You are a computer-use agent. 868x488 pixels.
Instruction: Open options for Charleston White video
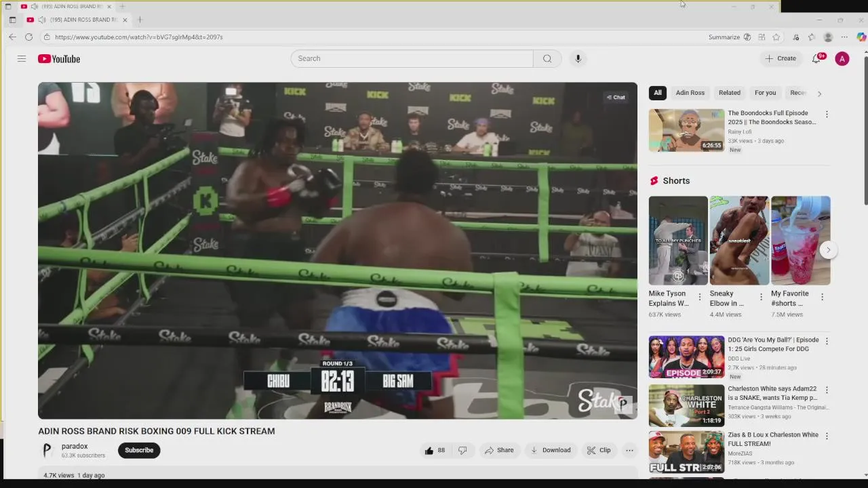coord(827,390)
